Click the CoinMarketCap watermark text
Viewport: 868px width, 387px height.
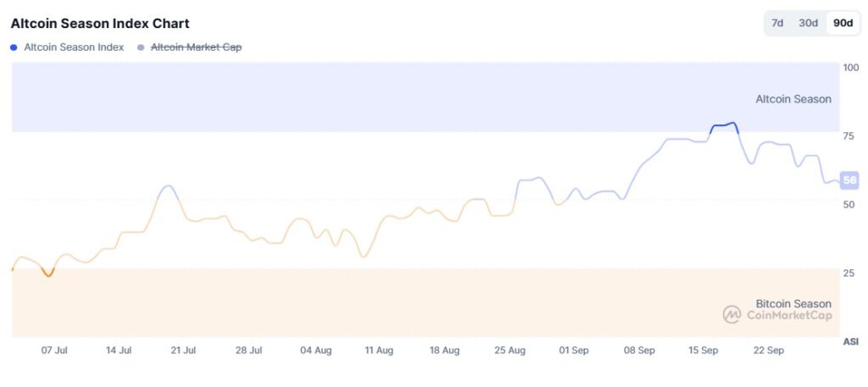[x=788, y=316]
